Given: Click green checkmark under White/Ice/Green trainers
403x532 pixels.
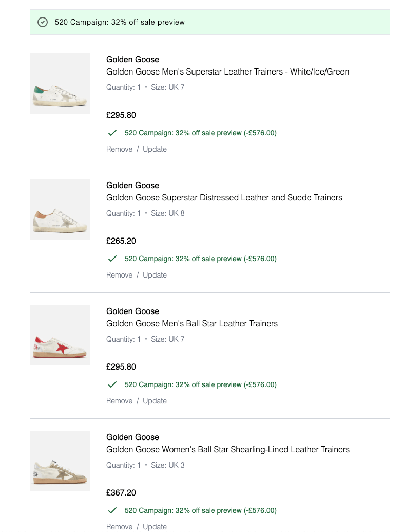Looking at the screenshot, I should pyautogui.click(x=112, y=133).
